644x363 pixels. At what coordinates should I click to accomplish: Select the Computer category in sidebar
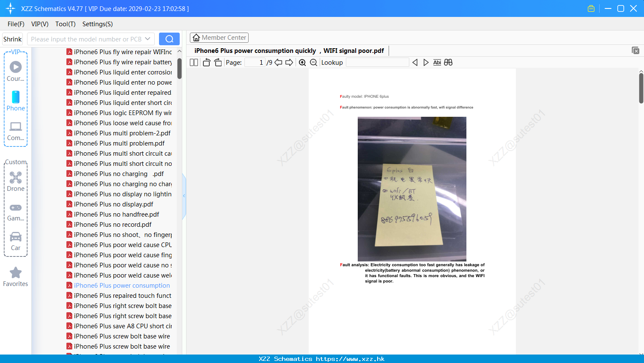click(16, 131)
